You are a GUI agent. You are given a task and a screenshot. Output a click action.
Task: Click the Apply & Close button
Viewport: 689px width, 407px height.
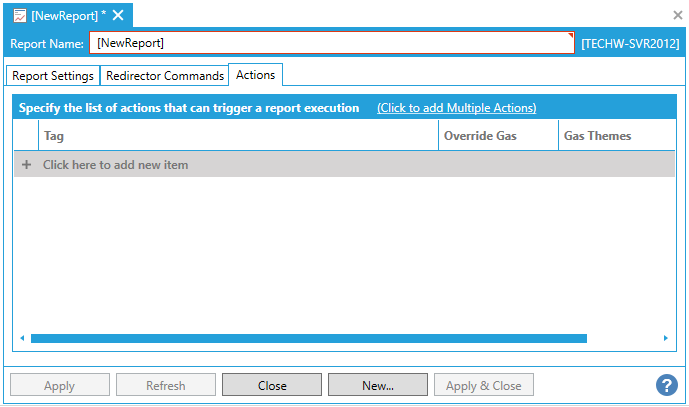[484, 385]
